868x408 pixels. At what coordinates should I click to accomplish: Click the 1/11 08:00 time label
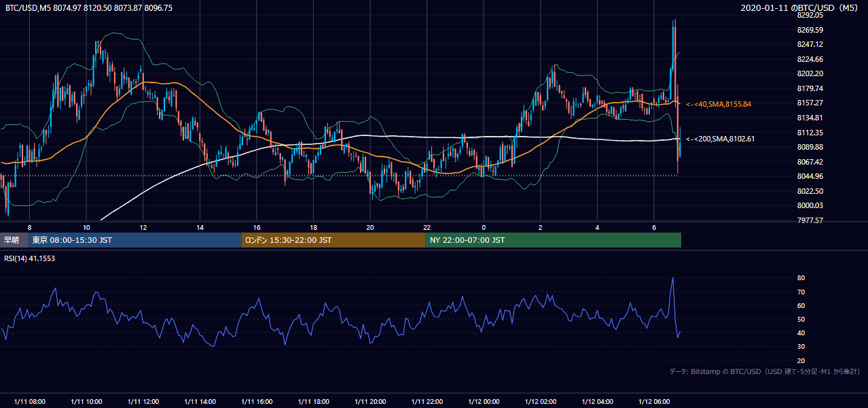pyautogui.click(x=29, y=401)
